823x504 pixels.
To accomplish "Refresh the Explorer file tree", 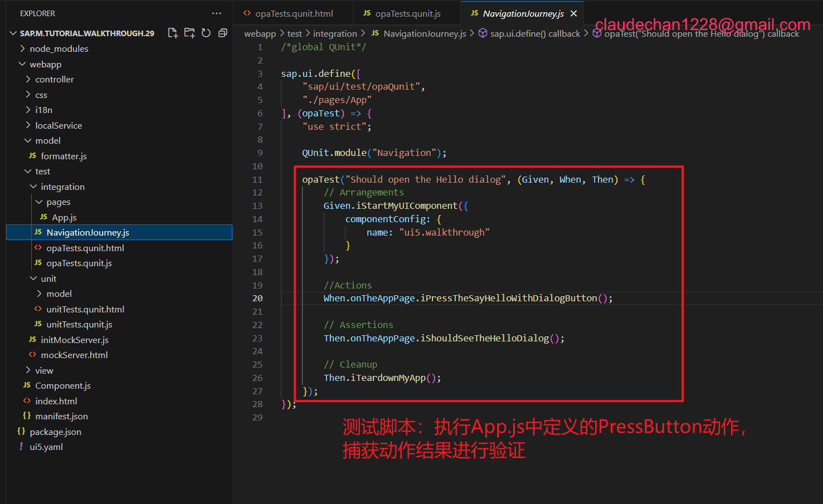I will tap(206, 33).
